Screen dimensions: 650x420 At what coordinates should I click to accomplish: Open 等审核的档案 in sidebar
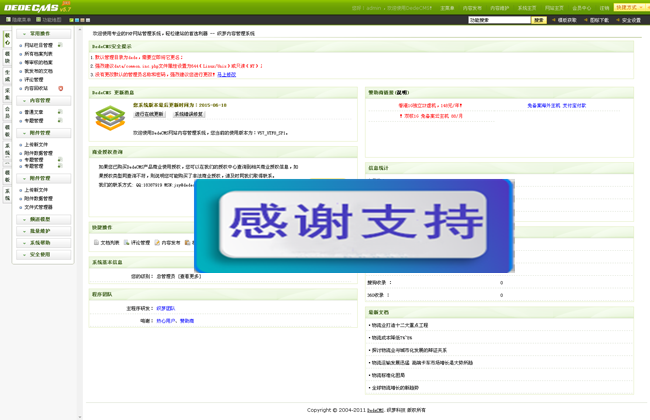[x=38, y=63]
